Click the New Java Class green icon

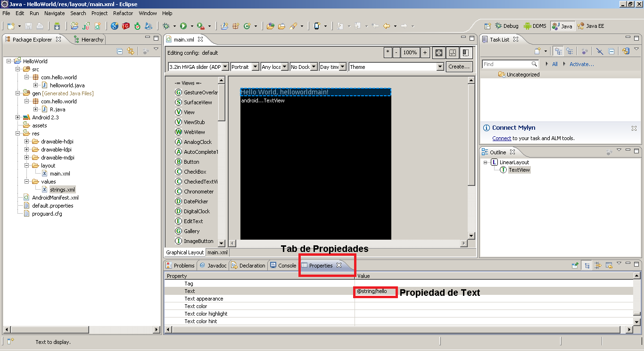coord(247,26)
